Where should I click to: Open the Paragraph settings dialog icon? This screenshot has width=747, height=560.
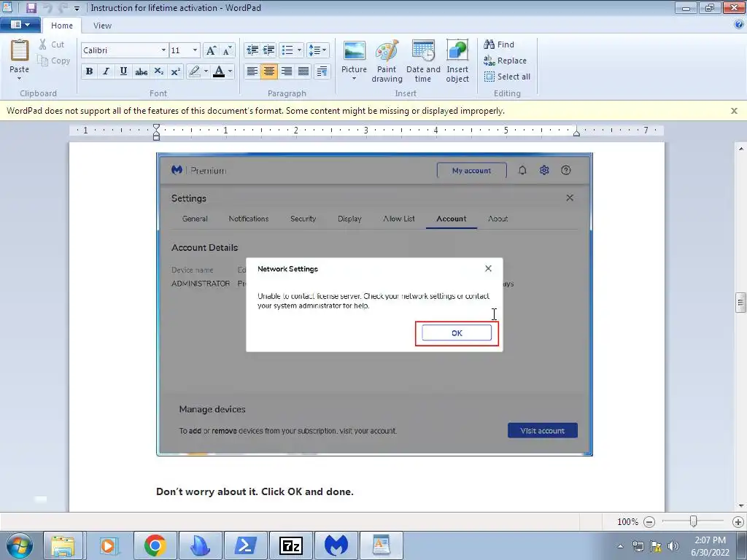(x=322, y=71)
